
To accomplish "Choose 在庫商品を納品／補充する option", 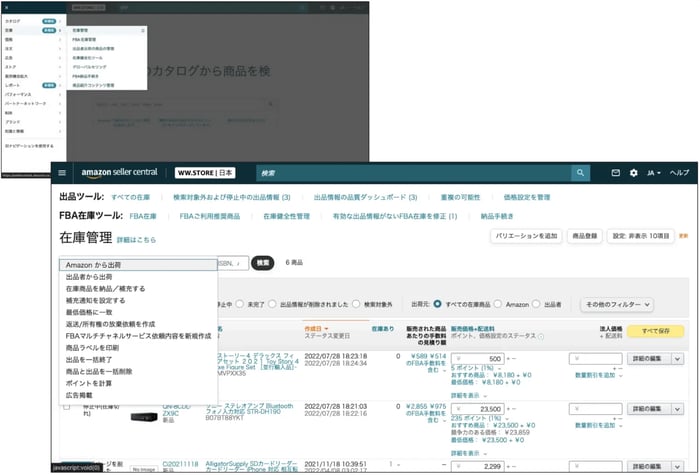I will (138, 289).
